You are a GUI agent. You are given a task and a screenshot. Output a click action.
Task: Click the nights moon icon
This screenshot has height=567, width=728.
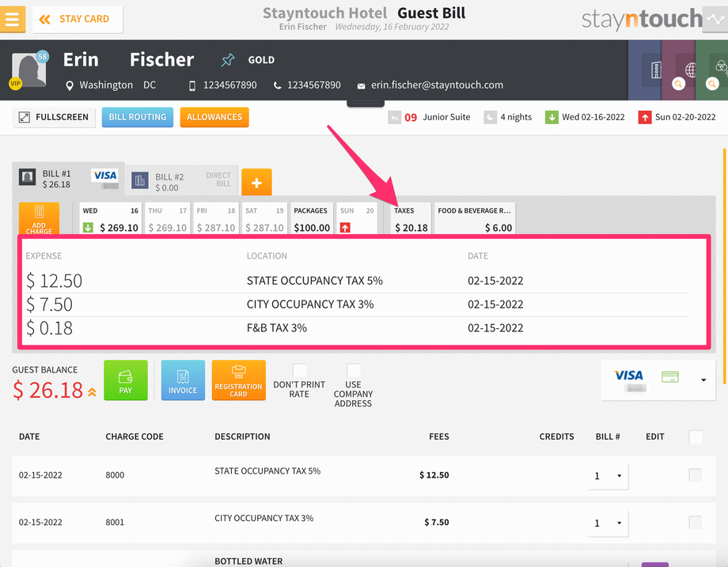491,117
